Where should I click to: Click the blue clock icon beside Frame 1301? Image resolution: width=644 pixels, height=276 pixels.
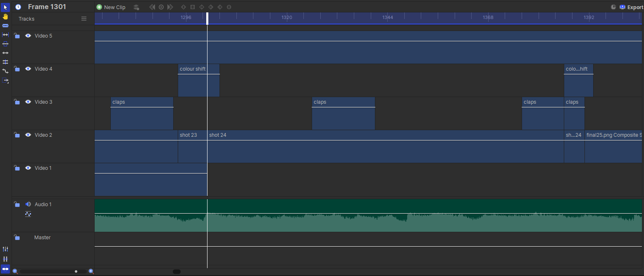click(18, 7)
